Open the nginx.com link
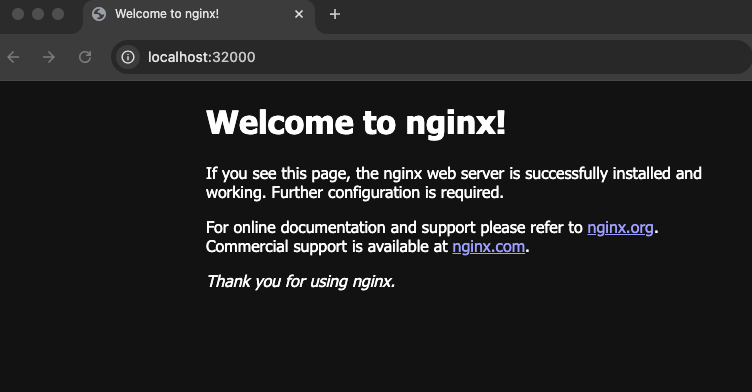 tap(489, 247)
